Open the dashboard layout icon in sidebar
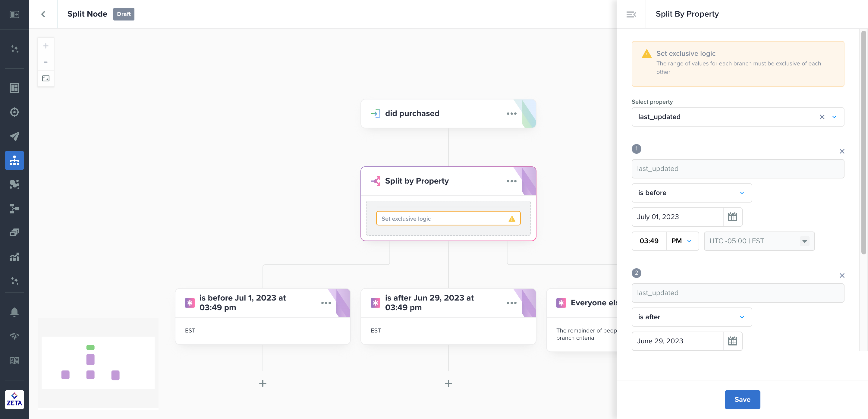Viewport: 868px width, 419px height. click(14, 88)
